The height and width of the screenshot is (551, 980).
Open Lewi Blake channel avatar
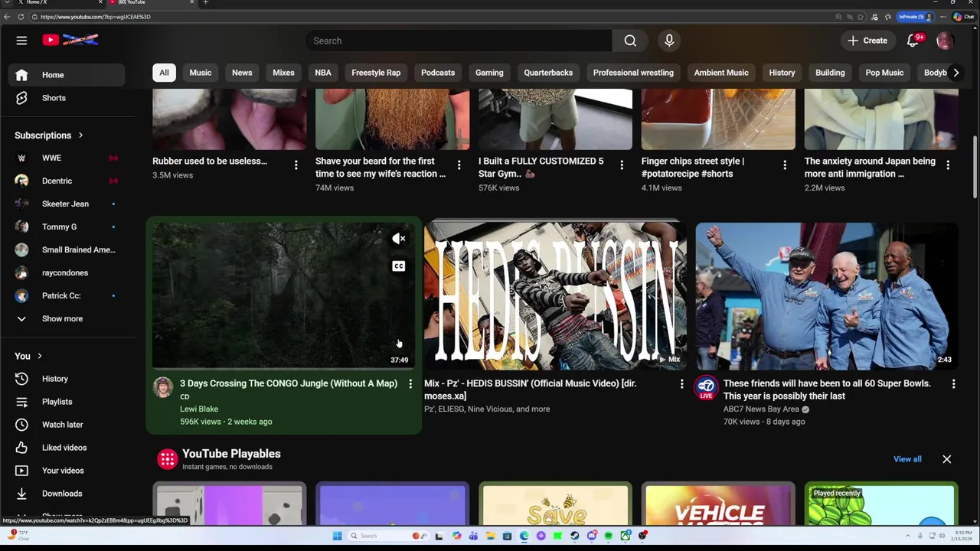point(162,387)
